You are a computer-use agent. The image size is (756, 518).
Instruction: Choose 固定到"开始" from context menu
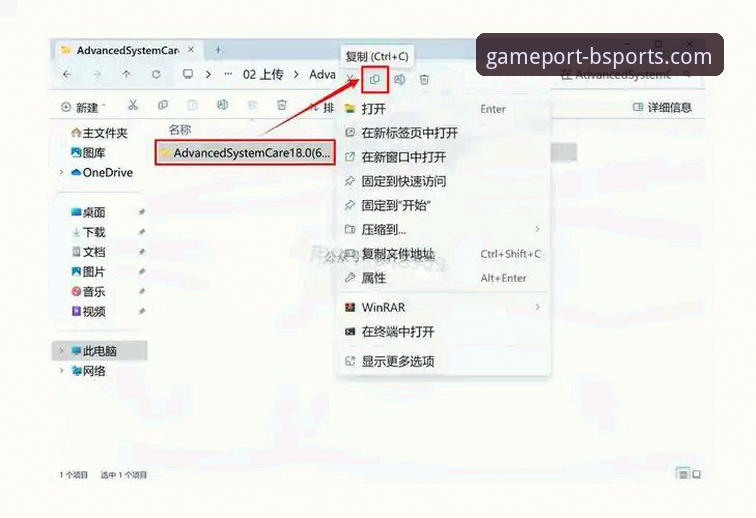[444, 205]
